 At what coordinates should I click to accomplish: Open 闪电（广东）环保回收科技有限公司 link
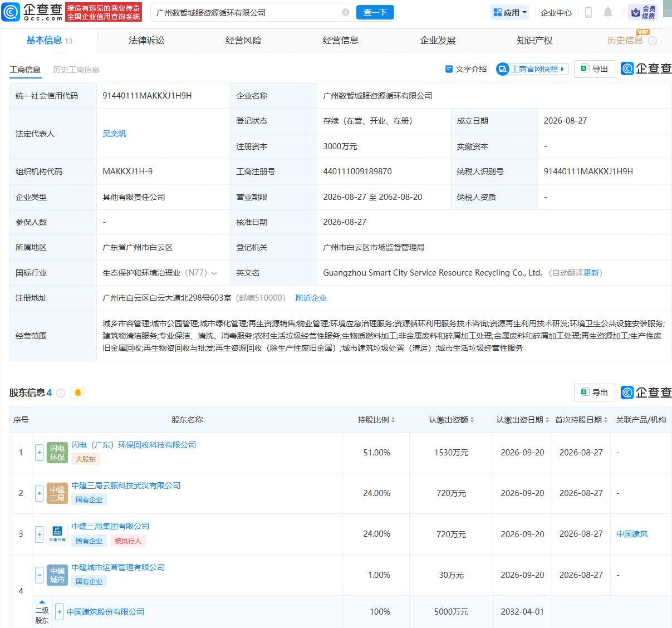point(134,445)
